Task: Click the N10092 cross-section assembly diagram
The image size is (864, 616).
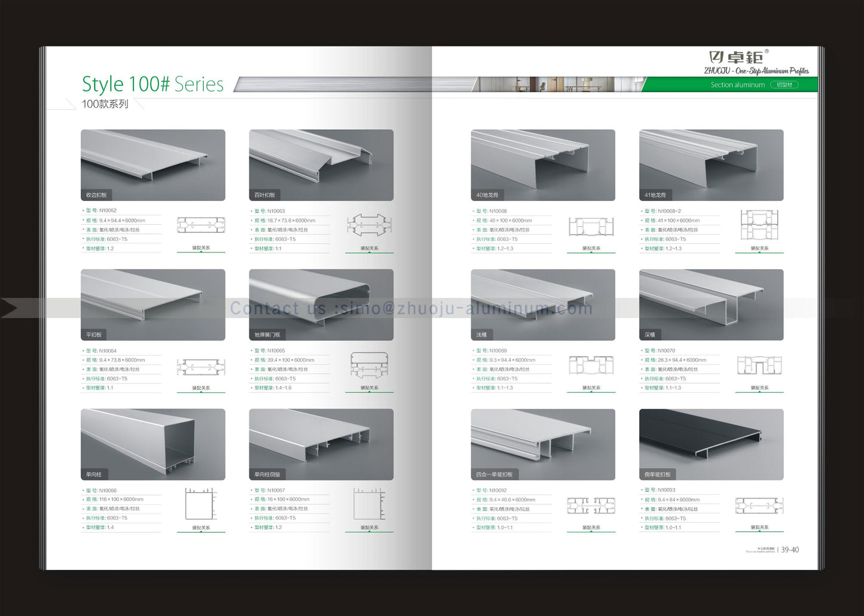Action: [x=591, y=505]
